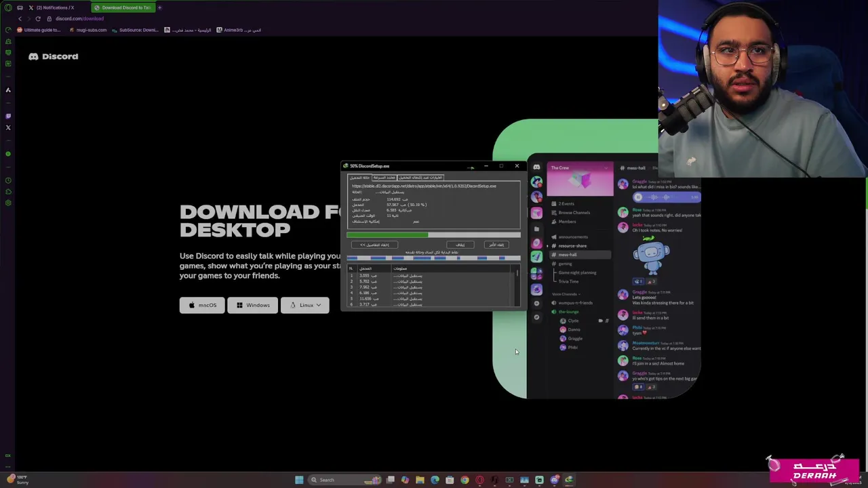
Task: Close the DiscordSetup download dialog
Action: click(x=517, y=166)
